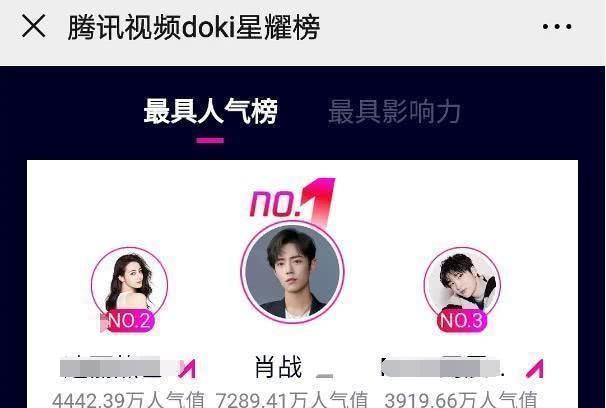This screenshot has height=408, width=606.
Task: Click the up-trend arrow beside the NO.3 name
Action: tap(535, 368)
